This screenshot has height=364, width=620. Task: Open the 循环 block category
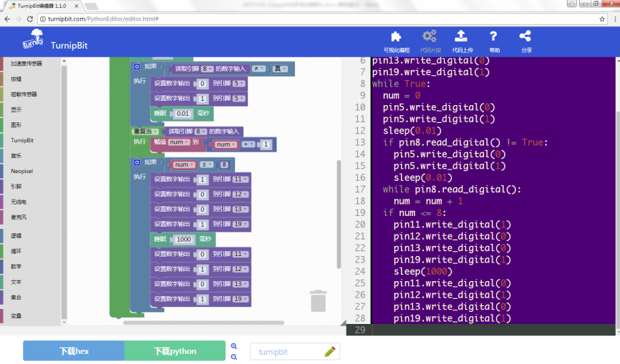(x=16, y=251)
